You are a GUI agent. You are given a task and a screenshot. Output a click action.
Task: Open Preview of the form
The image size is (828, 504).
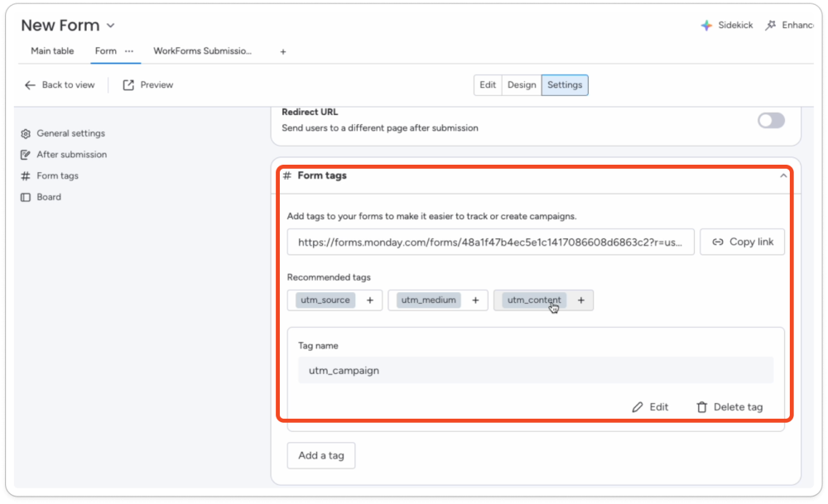tap(148, 85)
